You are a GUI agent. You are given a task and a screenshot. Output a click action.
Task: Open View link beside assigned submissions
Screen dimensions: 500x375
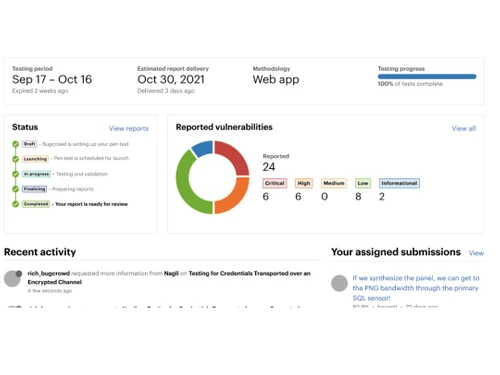[x=476, y=253]
